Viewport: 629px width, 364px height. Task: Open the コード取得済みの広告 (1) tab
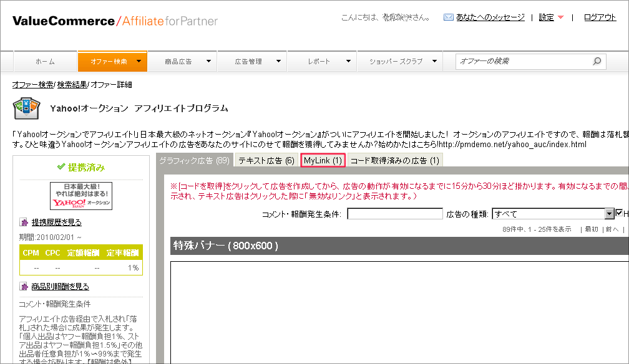coord(395,160)
